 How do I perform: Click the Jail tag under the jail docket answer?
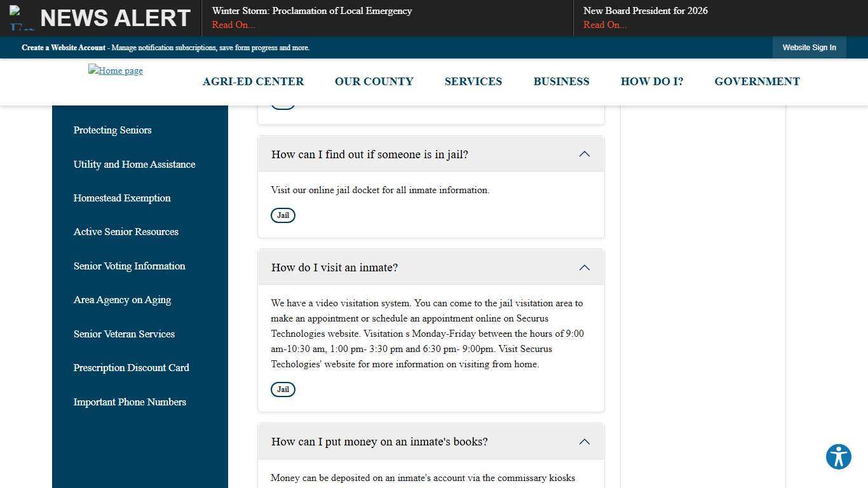click(x=283, y=215)
